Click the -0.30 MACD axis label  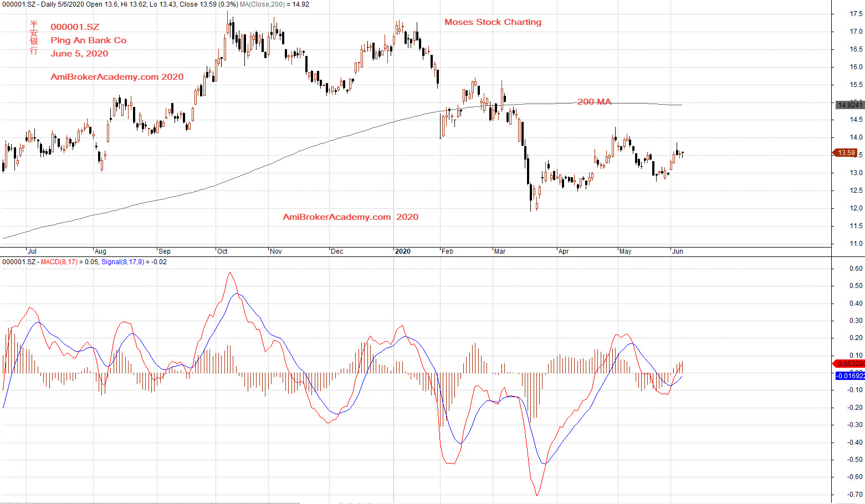[855, 425]
